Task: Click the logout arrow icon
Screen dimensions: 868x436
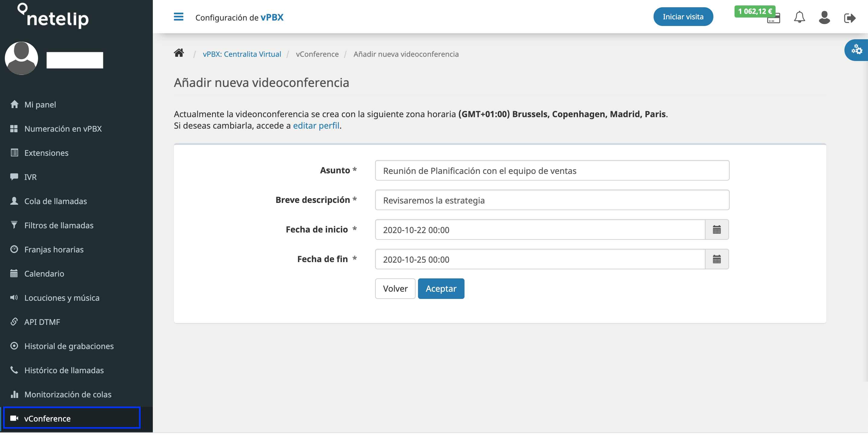Action: click(x=850, y=18)
